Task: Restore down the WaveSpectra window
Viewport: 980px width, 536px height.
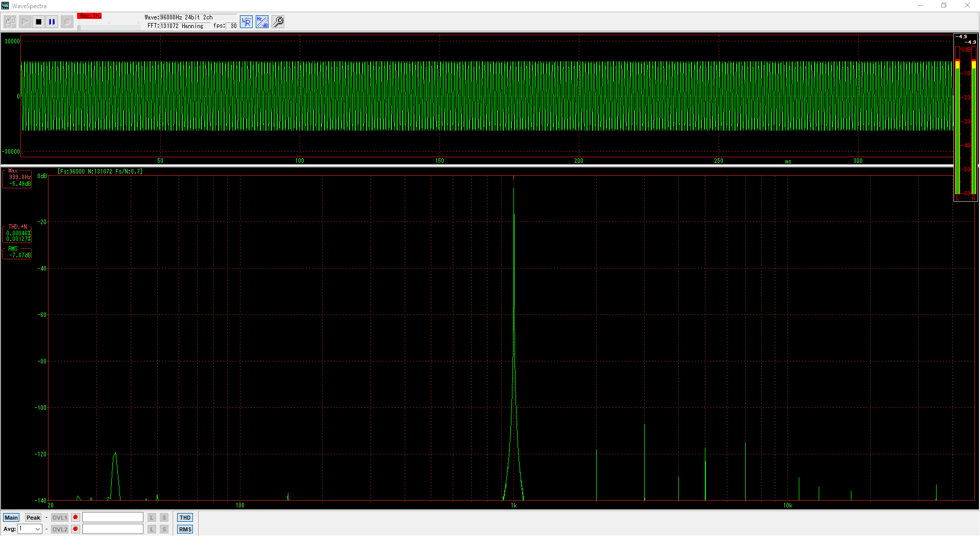Action: 944,6
